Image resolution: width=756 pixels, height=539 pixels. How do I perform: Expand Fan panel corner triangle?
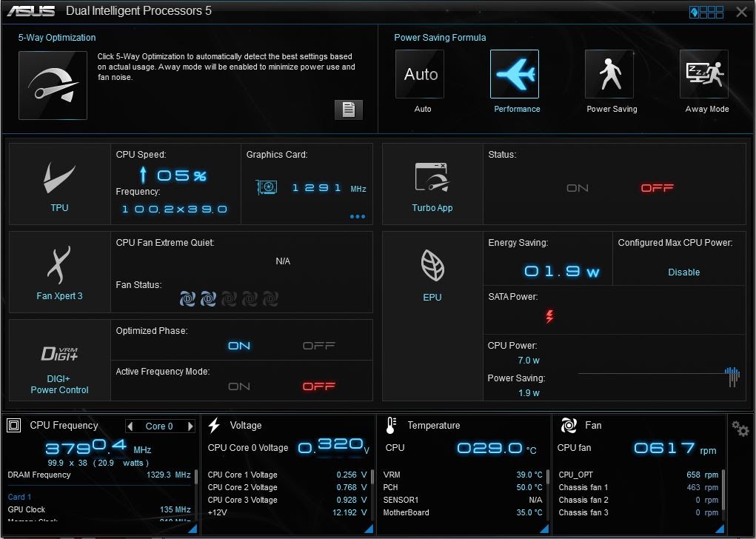720,529
